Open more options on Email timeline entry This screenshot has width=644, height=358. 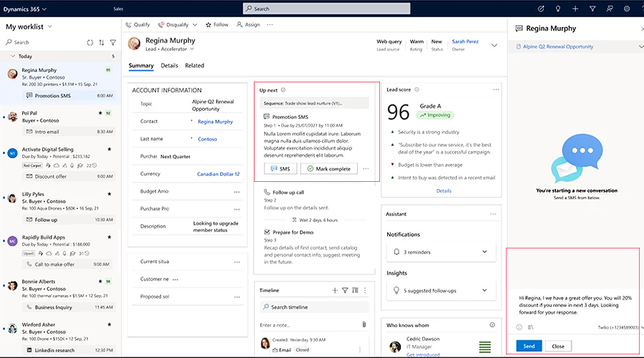tap(360, 350)
